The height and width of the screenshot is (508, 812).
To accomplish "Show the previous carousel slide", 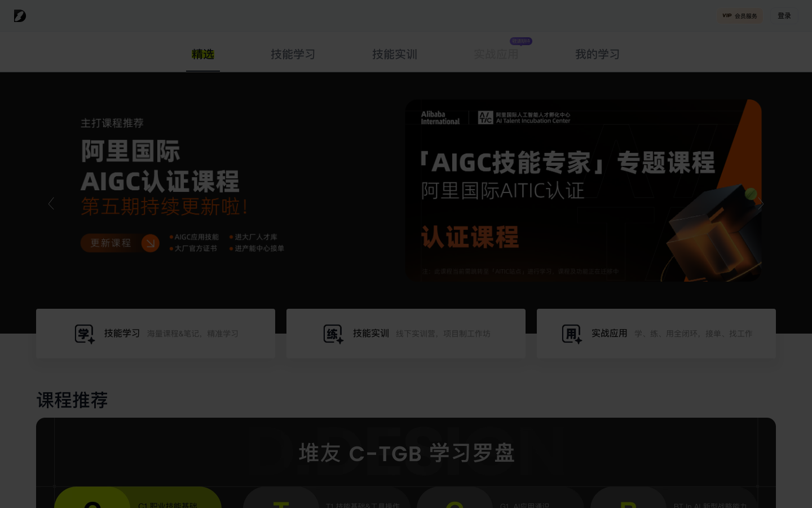I will tap(51, 204).
